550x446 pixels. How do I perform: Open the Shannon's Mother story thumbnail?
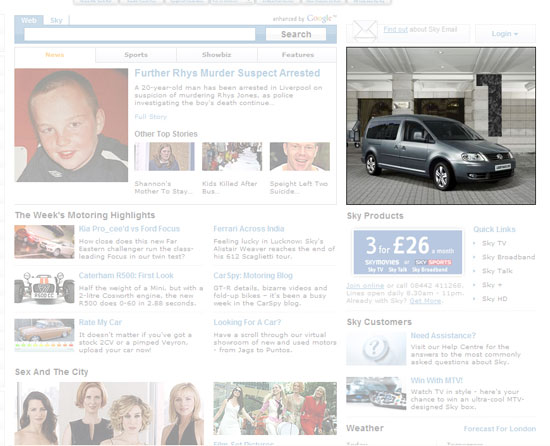[x=165, y=157]
